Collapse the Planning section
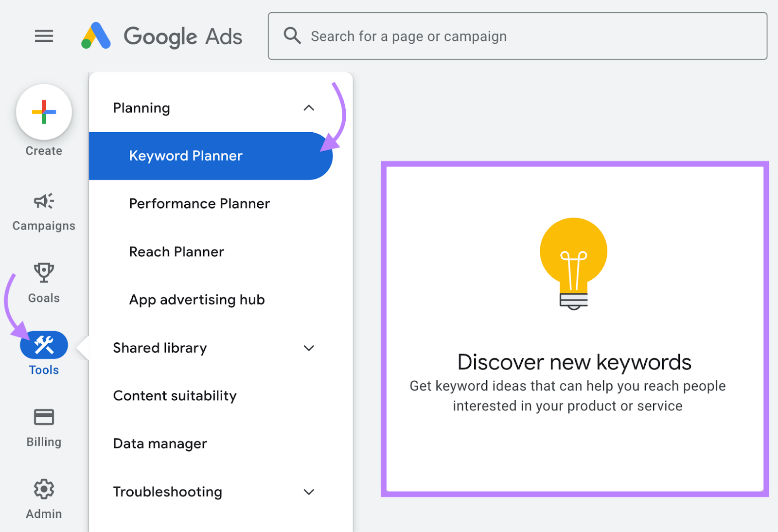The height and width of the screenshot is (532, 778). (x=309, y=108)
